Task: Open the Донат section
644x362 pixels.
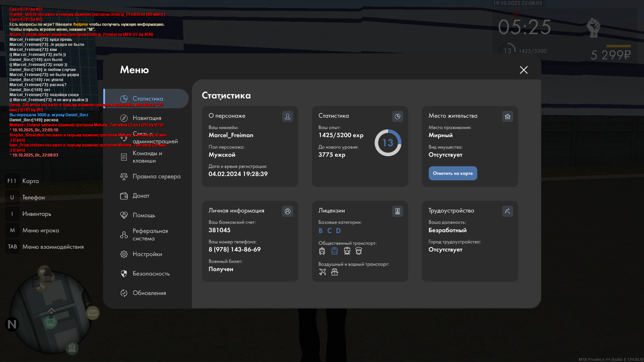Action: 141,196
